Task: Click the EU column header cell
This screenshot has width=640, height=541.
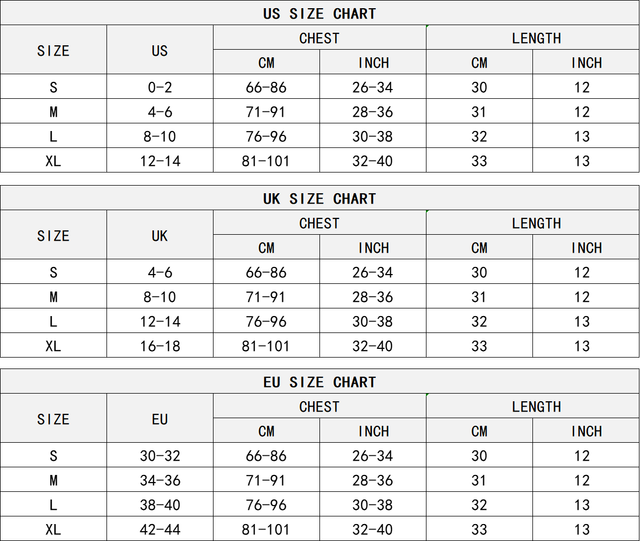Action: tap(160, 419)
